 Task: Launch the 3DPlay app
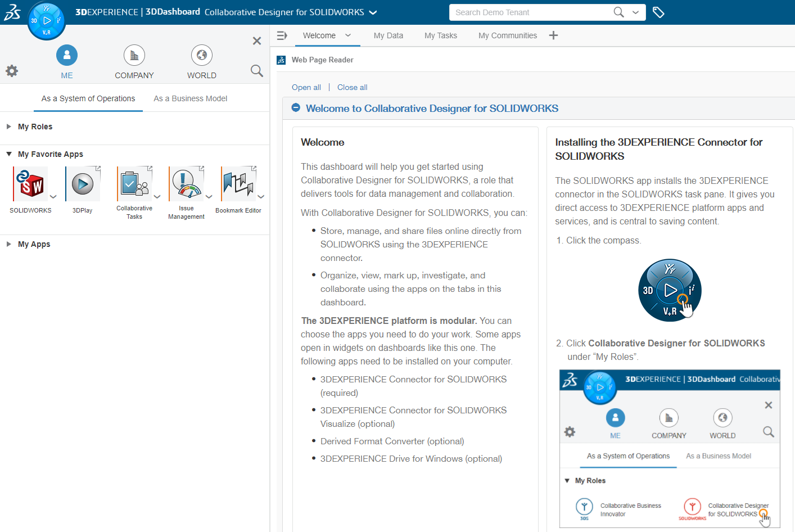tap(83, 184)
